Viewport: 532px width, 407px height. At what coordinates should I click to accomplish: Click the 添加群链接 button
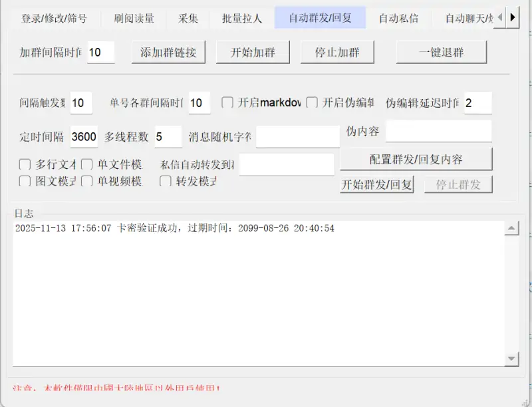(x=168, y=52)
